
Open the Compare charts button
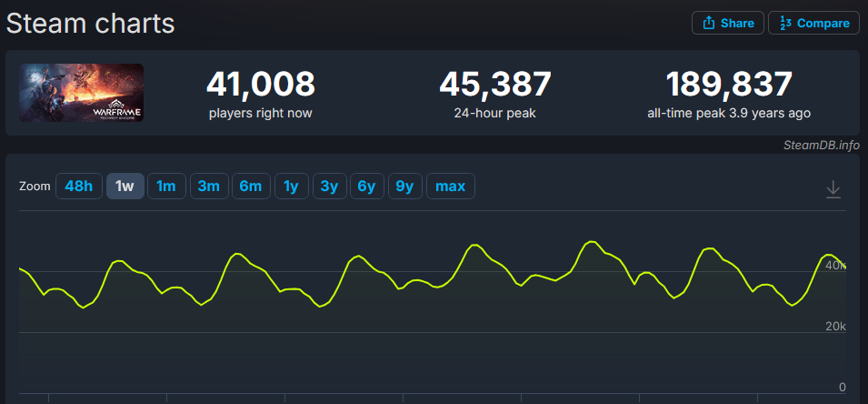click(x=813, y=24)
